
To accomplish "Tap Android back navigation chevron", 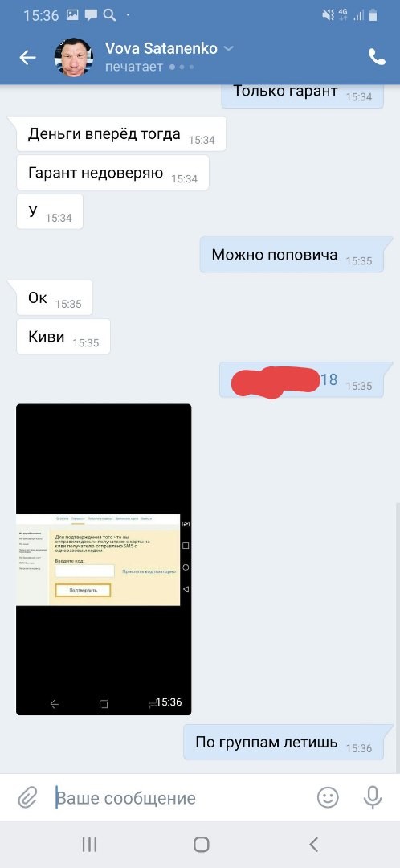I will (x=314, y=844).
